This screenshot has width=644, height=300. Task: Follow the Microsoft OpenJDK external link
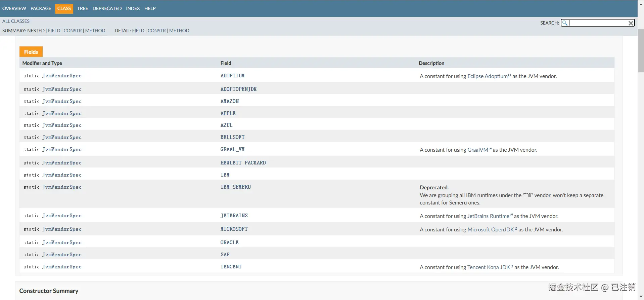pos(492,230)
